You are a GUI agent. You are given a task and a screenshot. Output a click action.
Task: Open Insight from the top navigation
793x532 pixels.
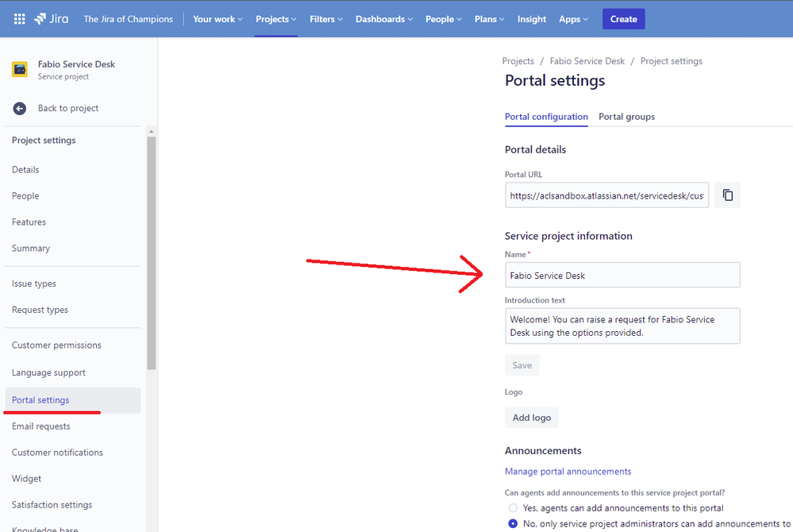click(532, 19)
